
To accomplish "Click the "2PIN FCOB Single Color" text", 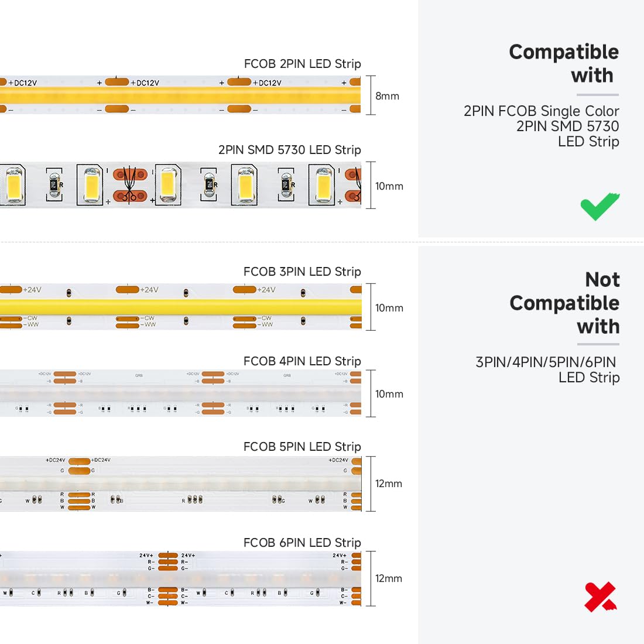I will [x=541, y=111].
